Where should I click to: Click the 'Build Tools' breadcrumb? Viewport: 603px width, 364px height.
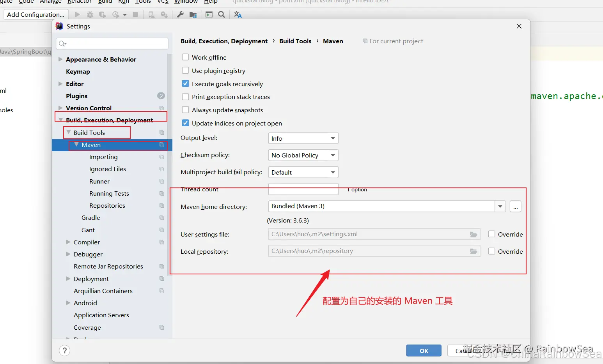point(295,41)
